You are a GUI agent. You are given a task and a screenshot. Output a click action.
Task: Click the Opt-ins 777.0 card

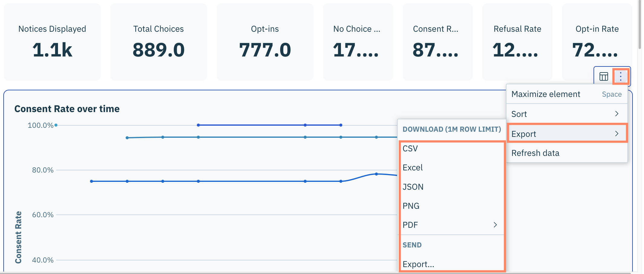click(265, 42)
